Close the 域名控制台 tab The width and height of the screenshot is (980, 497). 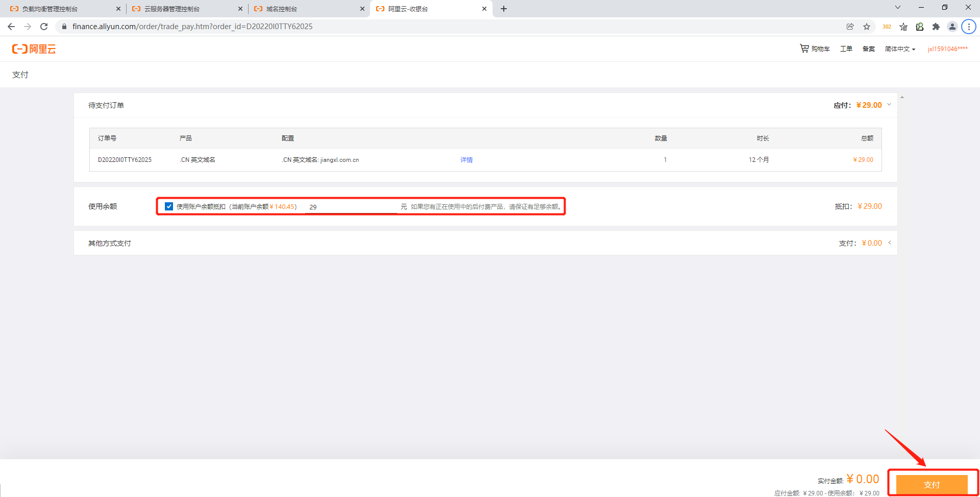[362, 9]
